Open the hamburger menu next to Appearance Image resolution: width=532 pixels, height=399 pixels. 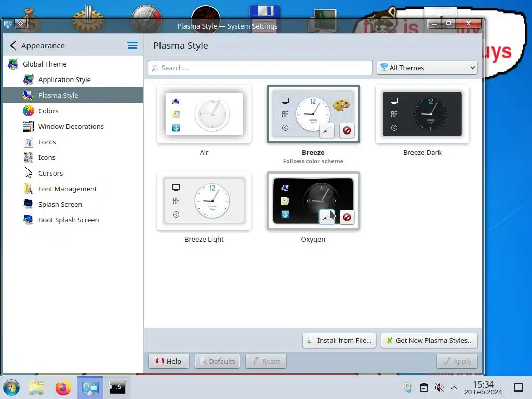(132, 45)
